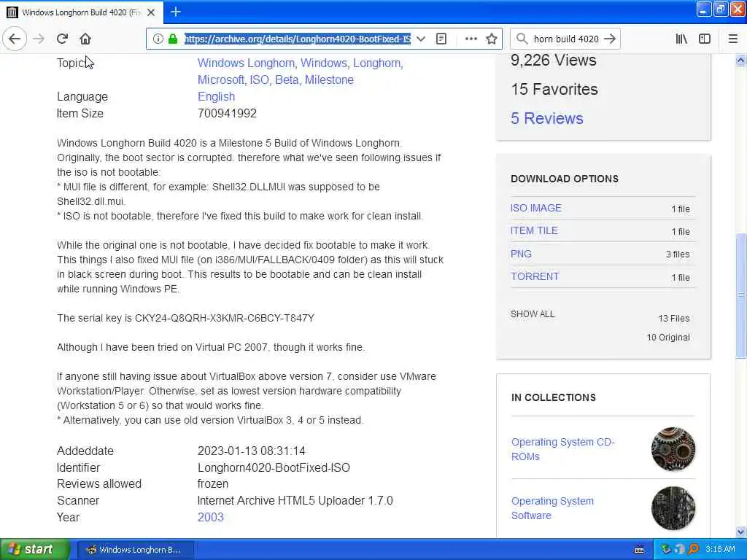This screenshot has width=747, height=560.
Task: Download the PNG files option
Action: (521, 254)
